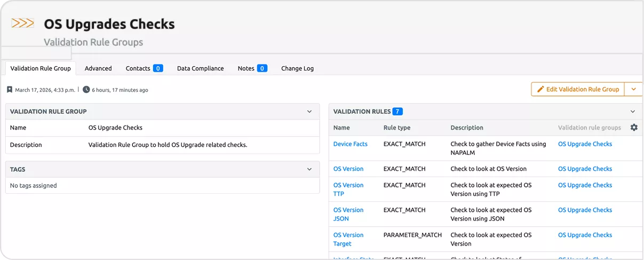Click the Validation Rules count badge
The image size is (644, 260).
pos(397,112)
